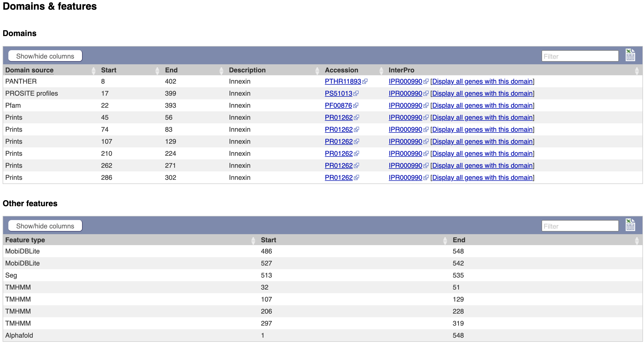Select the PANTHER cell
This screenshot has width=644, height=346.
click(x=21, y=81)
